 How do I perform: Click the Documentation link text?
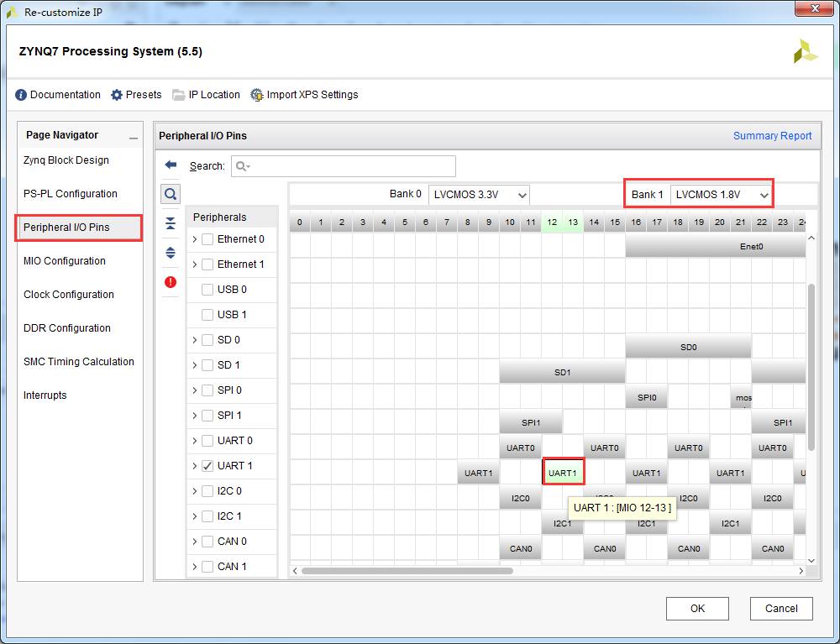pyautogui.click(x=66, y=95)
